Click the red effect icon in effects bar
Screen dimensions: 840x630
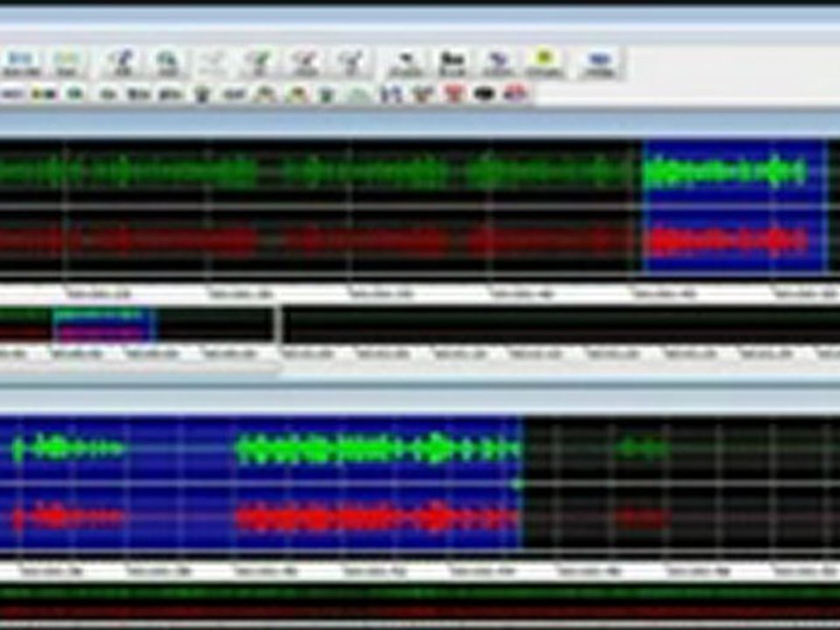(454, 94)
